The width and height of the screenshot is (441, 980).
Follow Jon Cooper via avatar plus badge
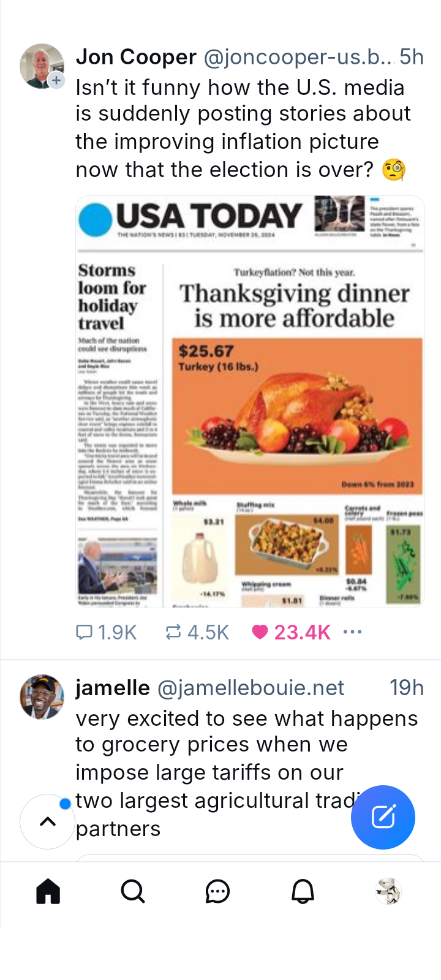click(56, 80)
